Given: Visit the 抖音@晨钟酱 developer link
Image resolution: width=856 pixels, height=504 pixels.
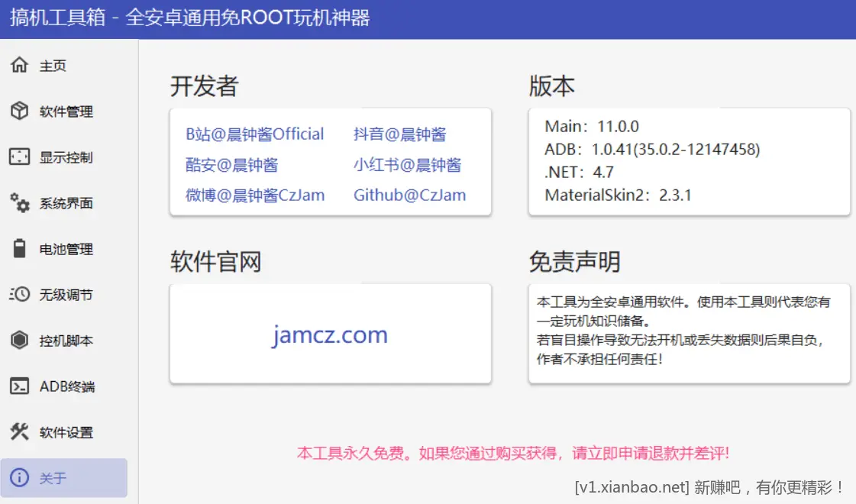Looking at the screenshot, I should pyautogui.click(x=399, y=134).
